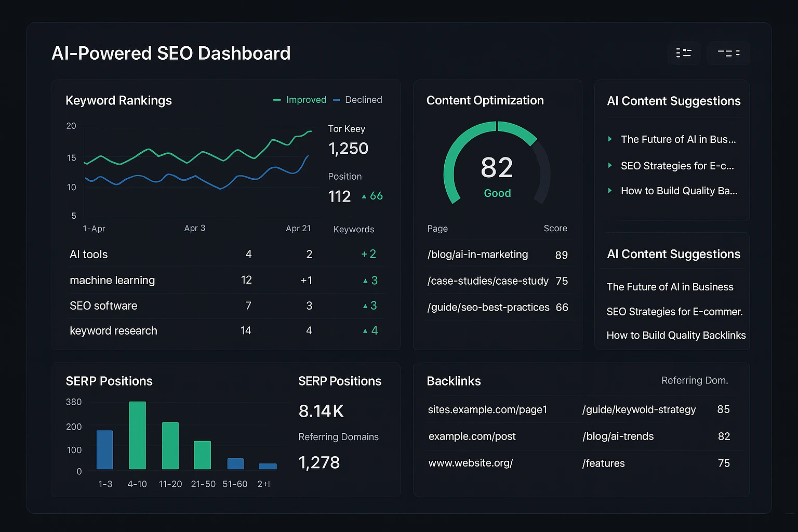The width and height of the screenshot is (798, 532).
Task: Open suggestion "How to Build Quality Ba..."
Action: [679, 191]
